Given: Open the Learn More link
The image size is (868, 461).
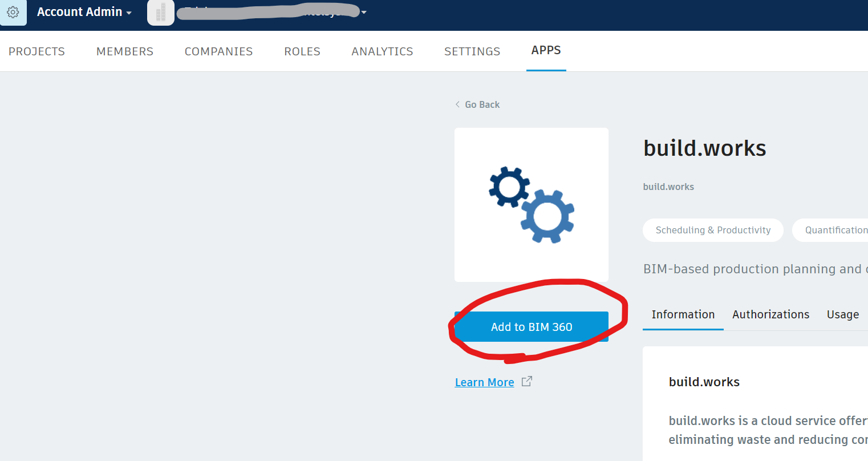Looking at the screenshot, I should click(484, 382).
